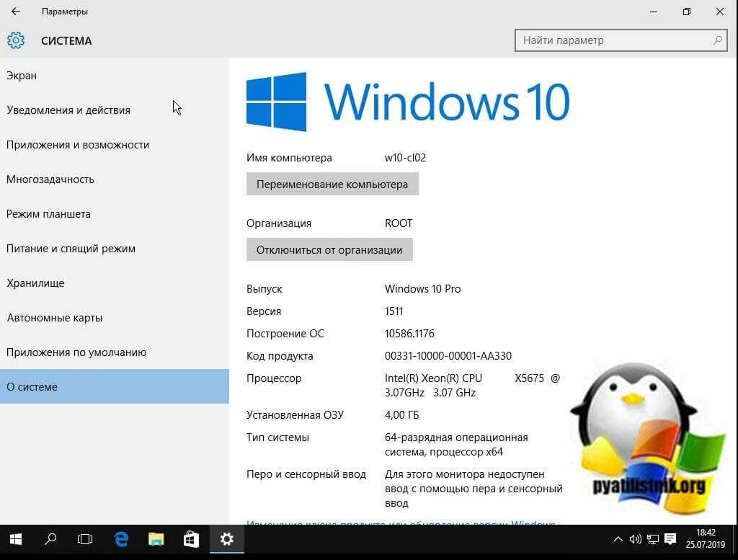The image size is (738, 560).
Task: Focus the Найти параметр search field
Action: (x=621, y=40)
